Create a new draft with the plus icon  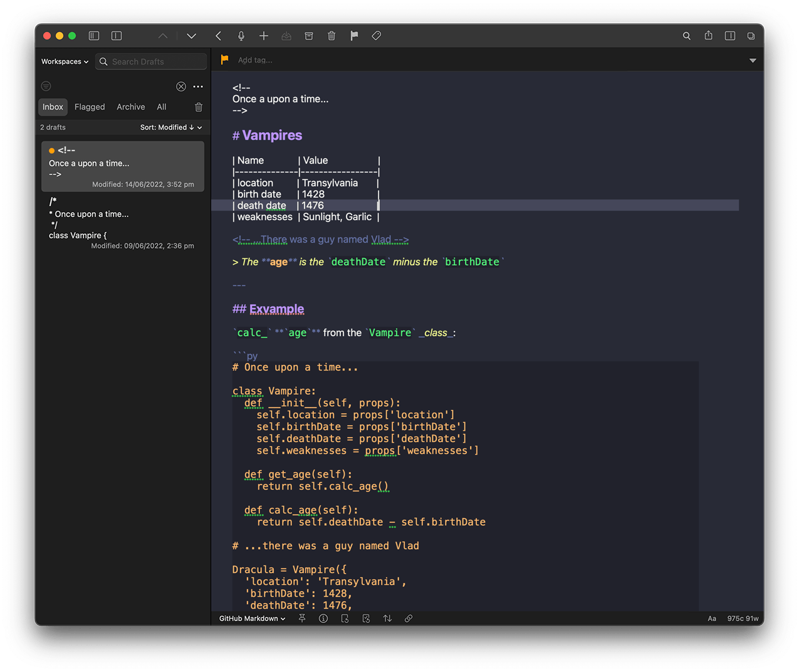(x=263, y=36)
